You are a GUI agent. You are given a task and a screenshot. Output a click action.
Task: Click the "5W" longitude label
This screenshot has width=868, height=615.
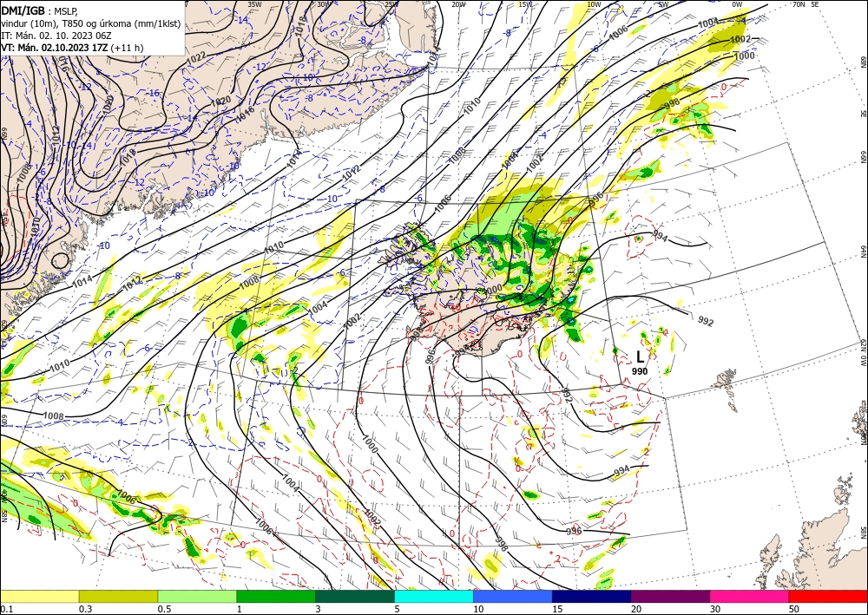click(x=664, y=4)
